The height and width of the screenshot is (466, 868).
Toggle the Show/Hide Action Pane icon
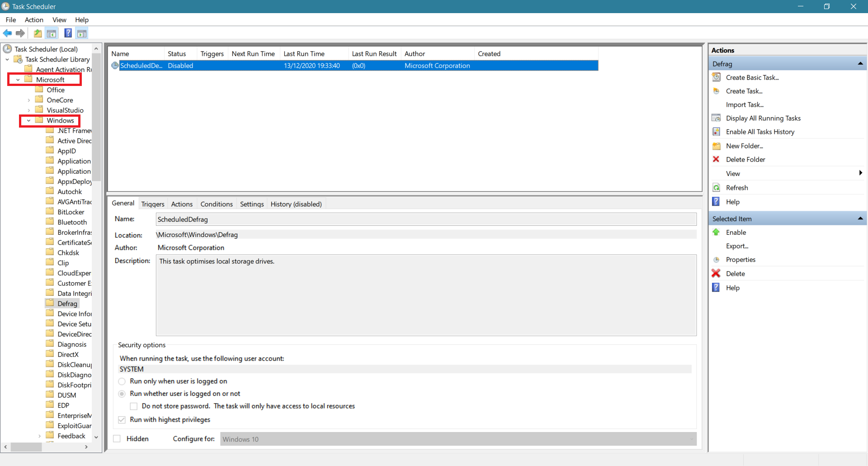click(82, 33)
